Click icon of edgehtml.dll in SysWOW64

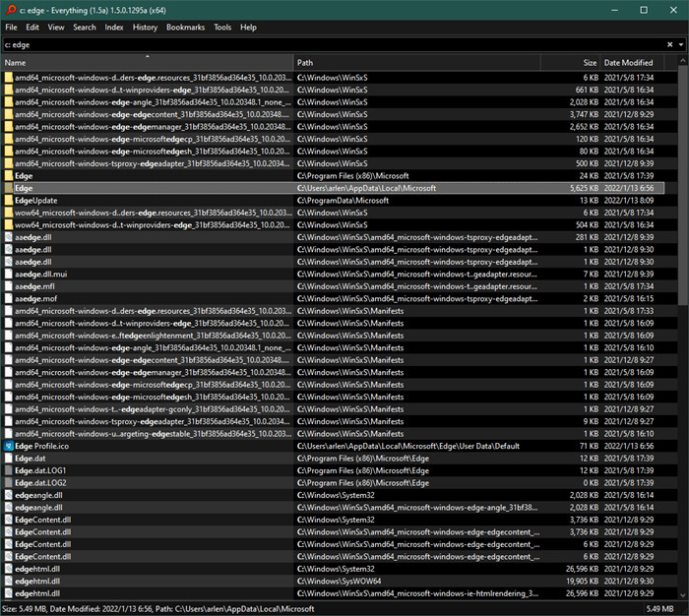tap(9, 582)
